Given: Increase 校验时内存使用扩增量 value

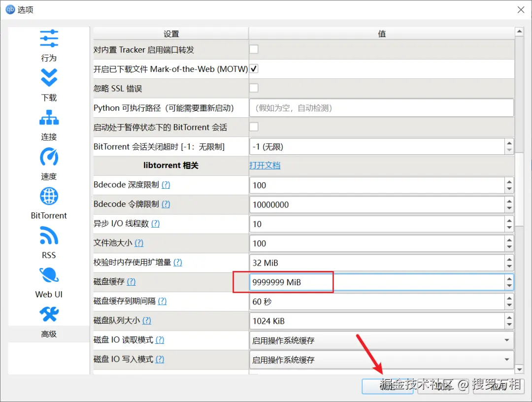Looking at the screenshot, I should coord(509,259).
